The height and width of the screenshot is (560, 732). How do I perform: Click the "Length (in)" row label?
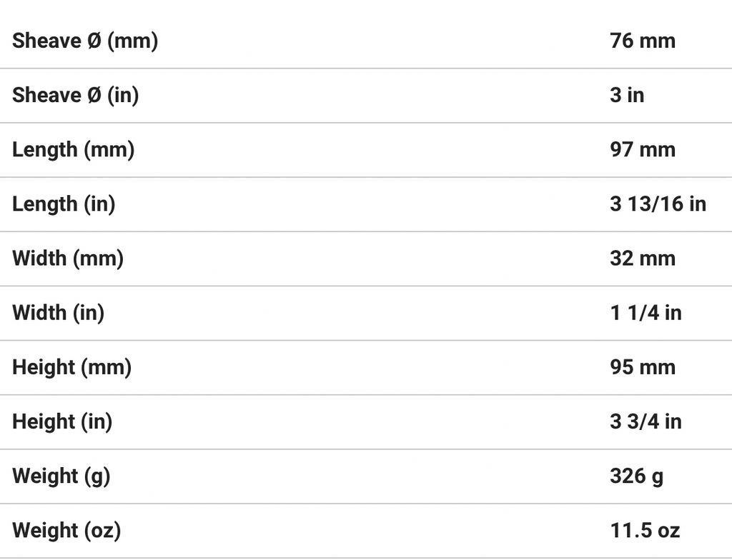tap(64, 204)
